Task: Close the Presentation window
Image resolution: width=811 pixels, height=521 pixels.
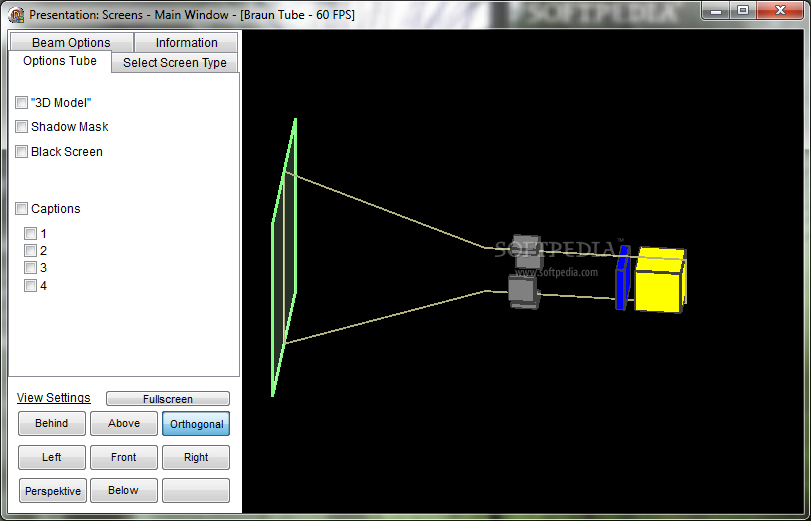Action: pyautogui.click(x=781, y=10)
